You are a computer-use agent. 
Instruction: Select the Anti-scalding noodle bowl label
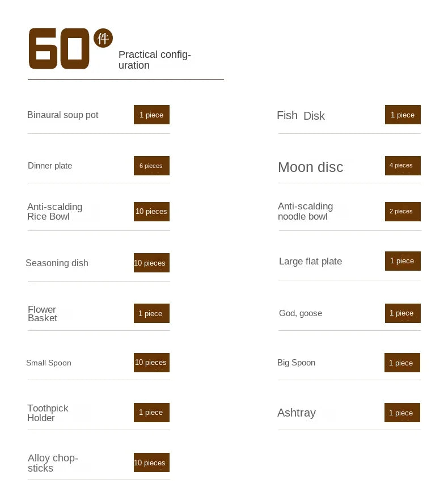pos(305,211)
